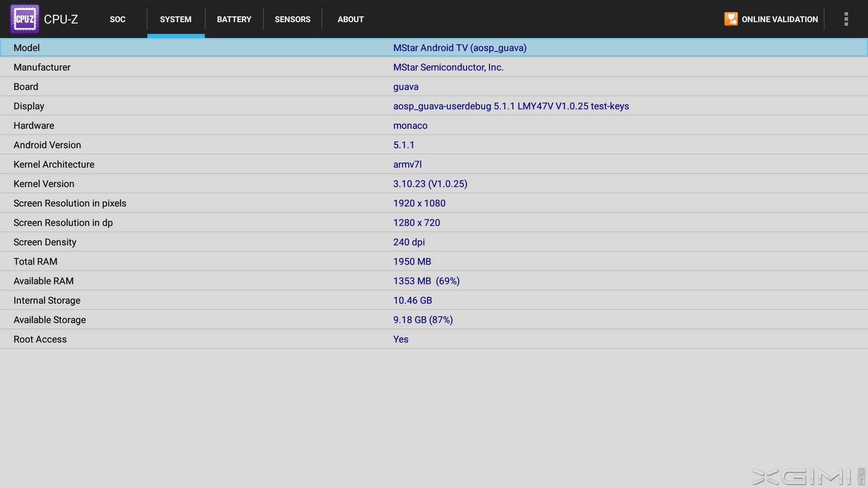Click the Kernel Architecture armv7l value

[x=407, y=164]
